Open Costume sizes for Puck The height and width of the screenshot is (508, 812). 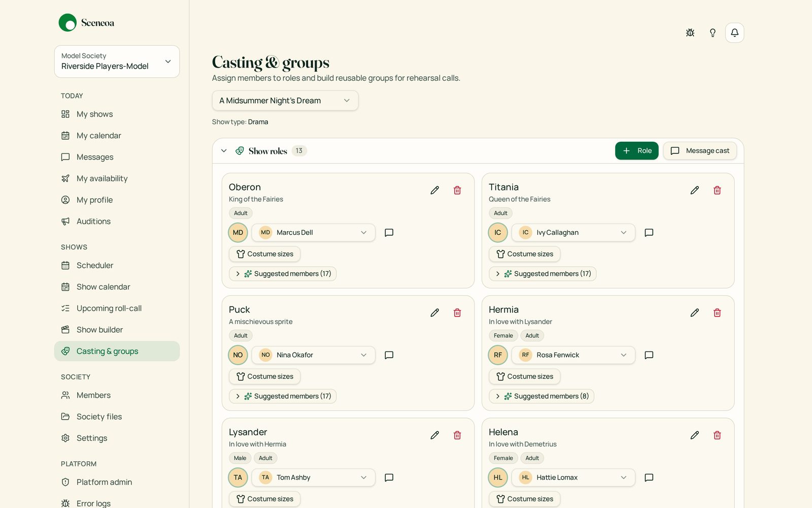264,376
